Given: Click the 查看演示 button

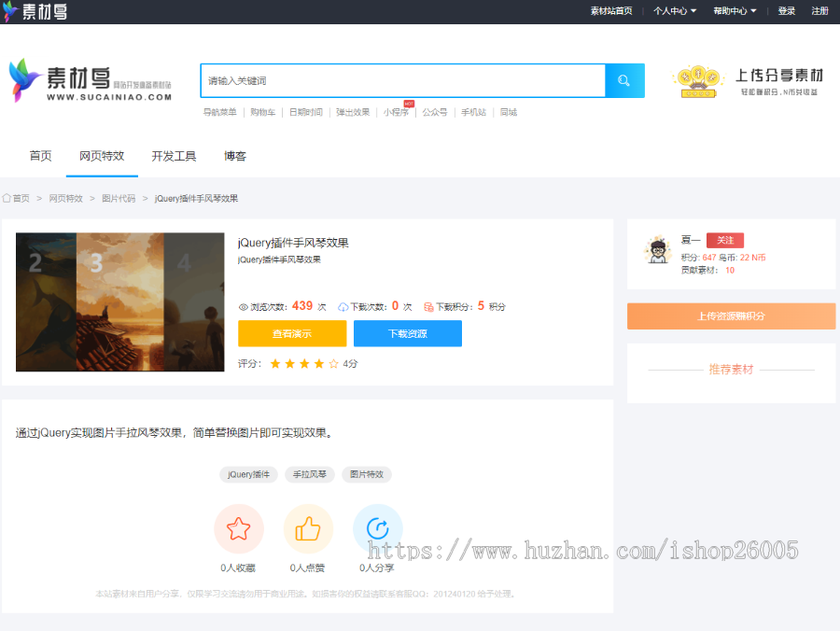Looking at the screenshot, I should [292, 334].
